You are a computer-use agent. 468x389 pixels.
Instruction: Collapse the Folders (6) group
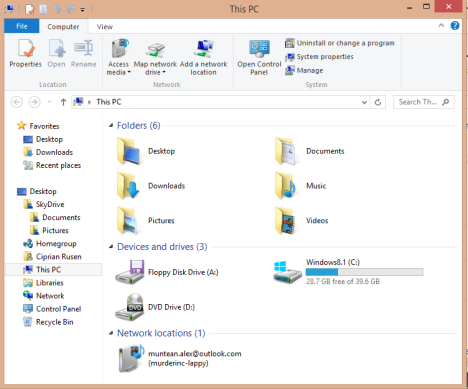click(x=111, y=126)
